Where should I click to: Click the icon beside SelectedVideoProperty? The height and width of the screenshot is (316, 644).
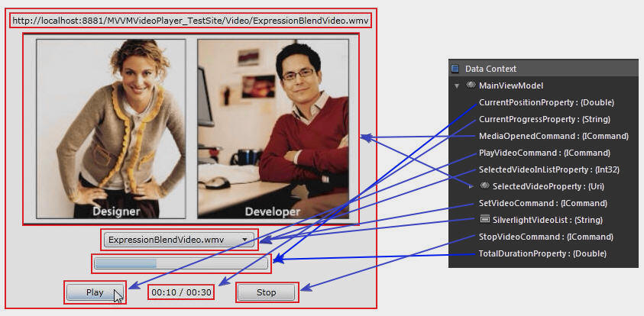(484, 186)
